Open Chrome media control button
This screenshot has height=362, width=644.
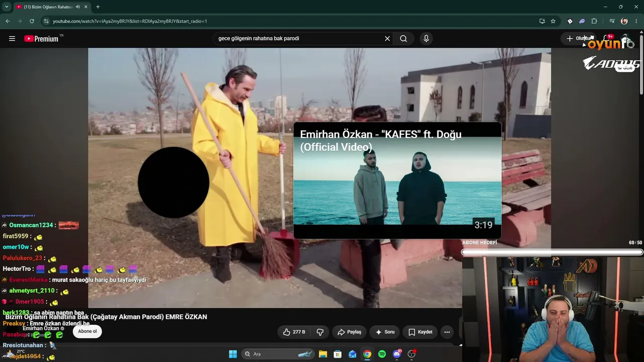tap(612, 21)
